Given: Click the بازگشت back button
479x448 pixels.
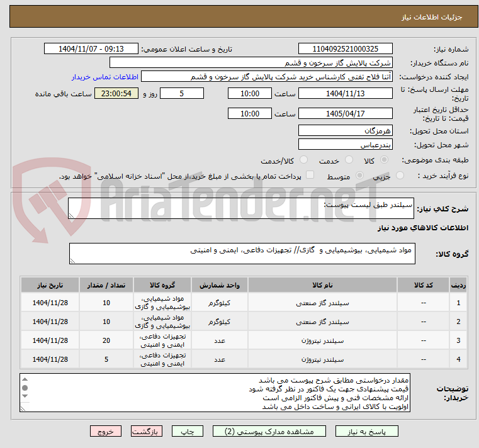Looking at the screenshot, I should pyautogui.click(x=147, y=431).
